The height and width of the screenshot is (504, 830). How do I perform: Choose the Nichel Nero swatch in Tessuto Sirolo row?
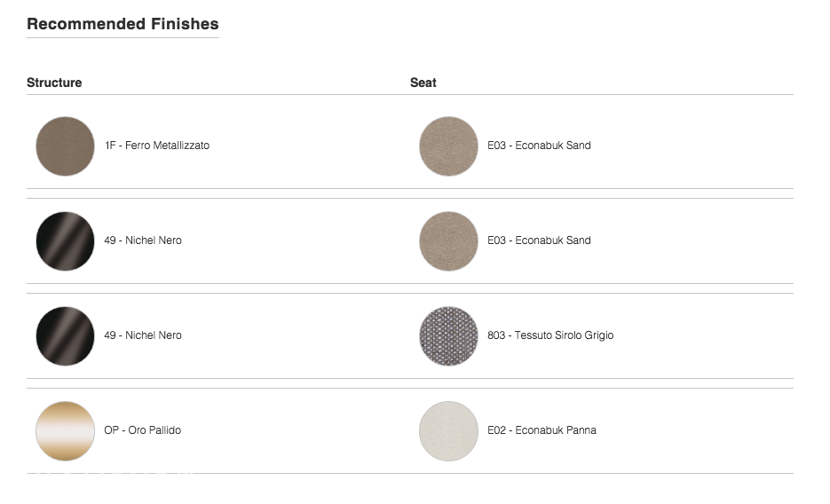tap(65, 335)
